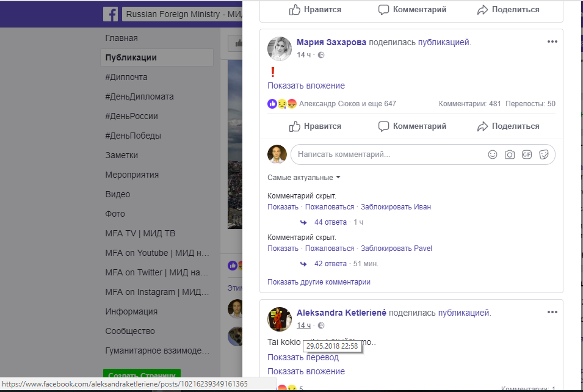Click the emoji icon in comment field

(x=492, y=154)
